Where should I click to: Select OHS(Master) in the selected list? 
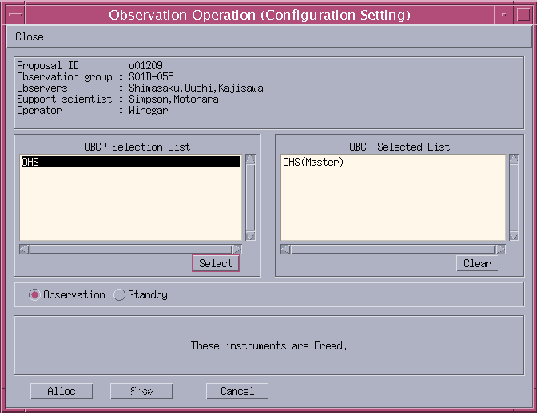coord(313,162)
